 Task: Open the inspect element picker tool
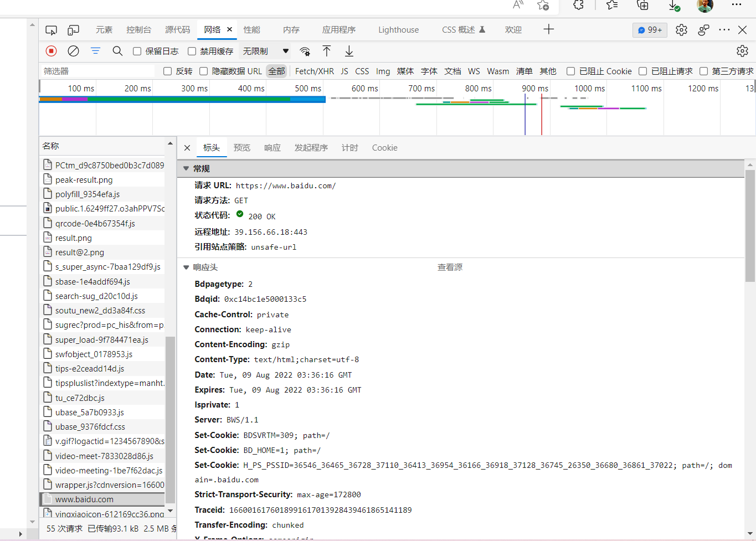coord(51,30)
